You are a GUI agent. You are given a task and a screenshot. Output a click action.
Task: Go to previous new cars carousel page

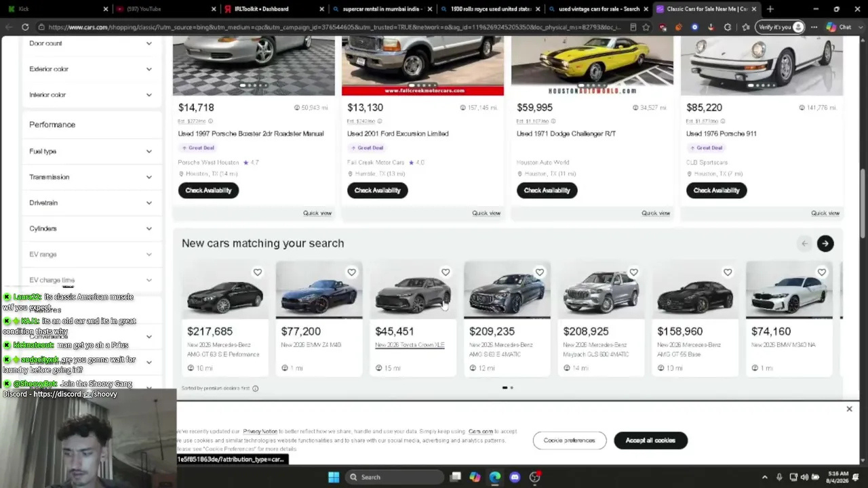coord(804,243)
